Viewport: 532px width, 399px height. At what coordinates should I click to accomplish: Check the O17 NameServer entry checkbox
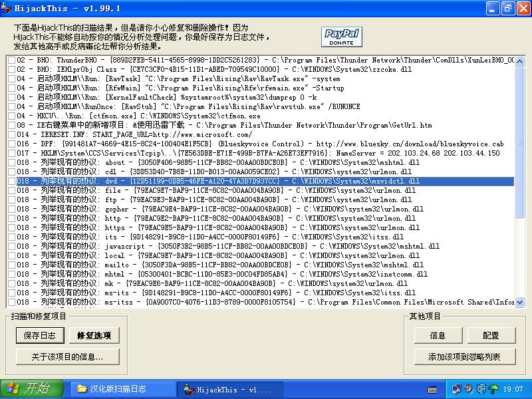click(x=11, y=154)
